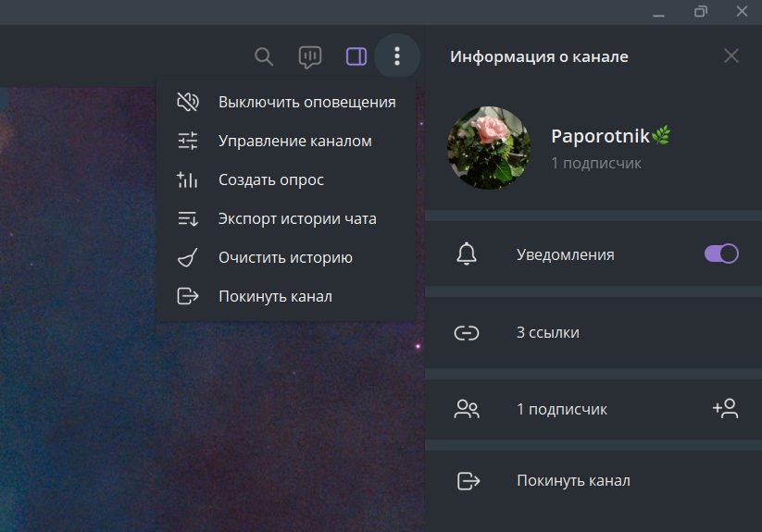Click the bell notifications icon

(467, 254)
